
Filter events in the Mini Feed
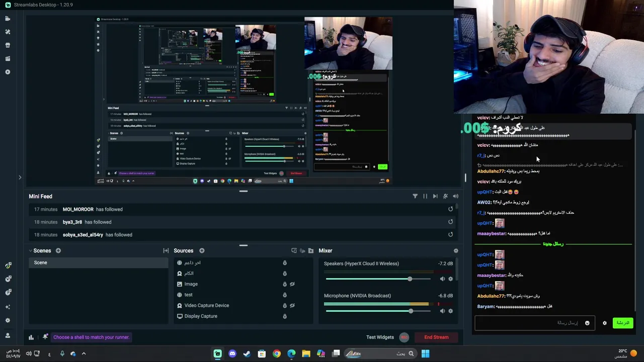click(415, 196)
